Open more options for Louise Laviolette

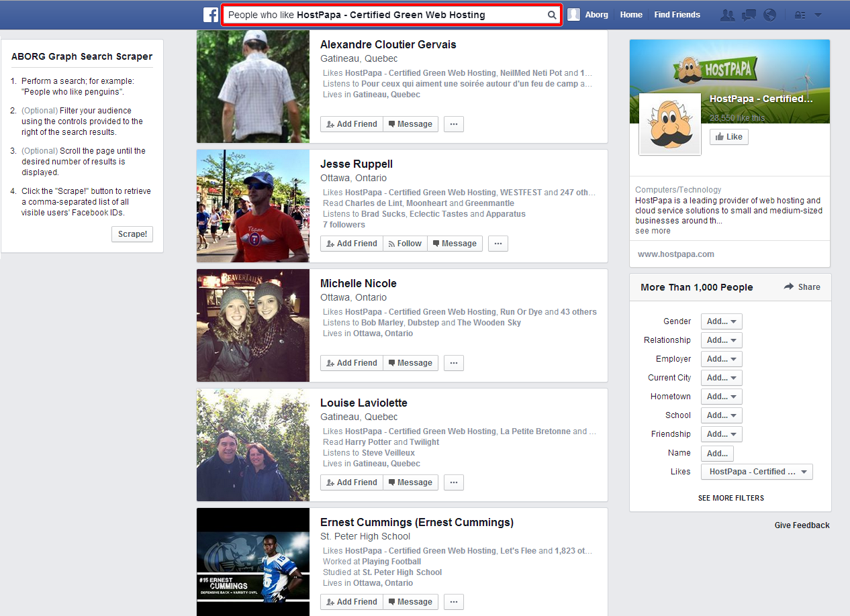pyautogui.click(x=454, y=482)
